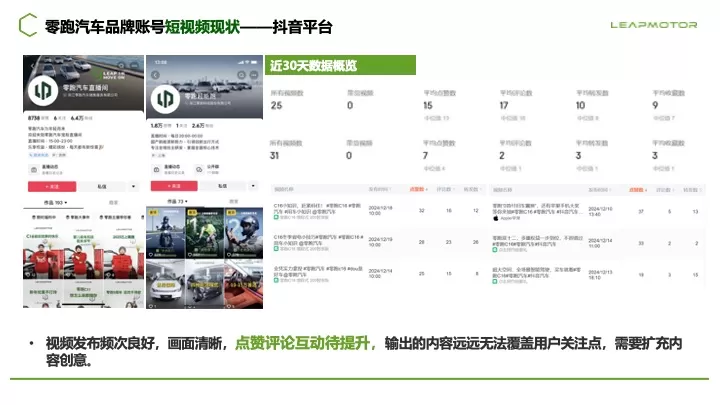The height and width of the screenshot is (405, 720).
Task: Click the green tag icon in the 2024/12/14 11:00 row
Action: [x=495, y=250]
